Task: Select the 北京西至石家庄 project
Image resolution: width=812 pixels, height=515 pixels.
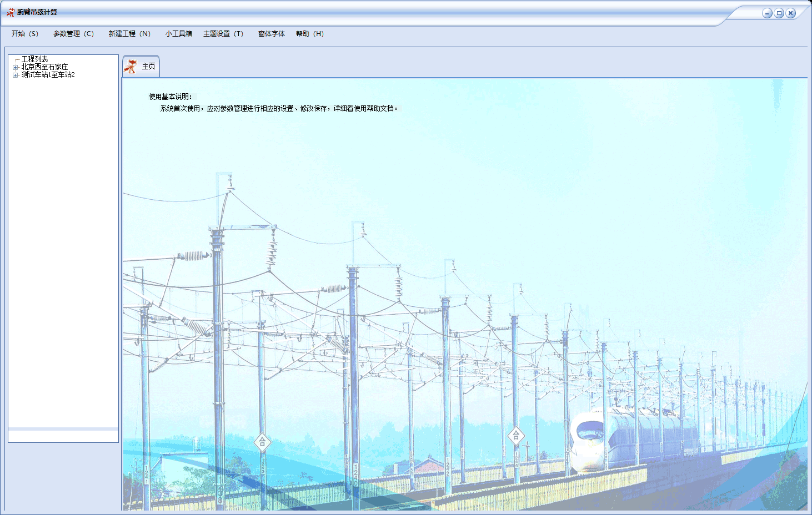Action: pyautogui.click(x=44, y=67)
